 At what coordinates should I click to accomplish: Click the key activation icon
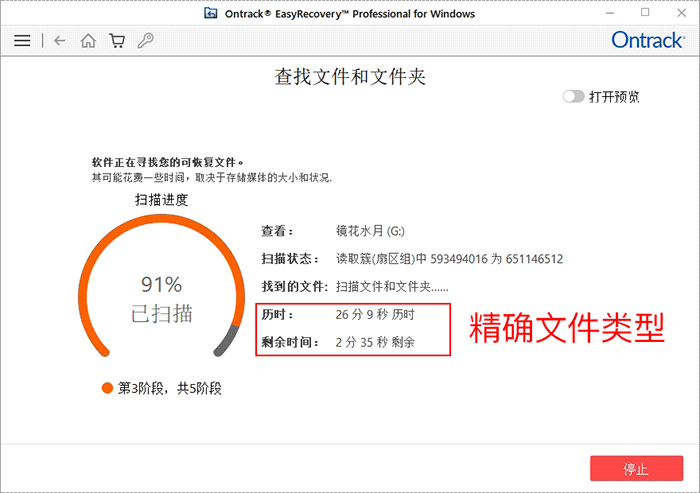point(145,41)
